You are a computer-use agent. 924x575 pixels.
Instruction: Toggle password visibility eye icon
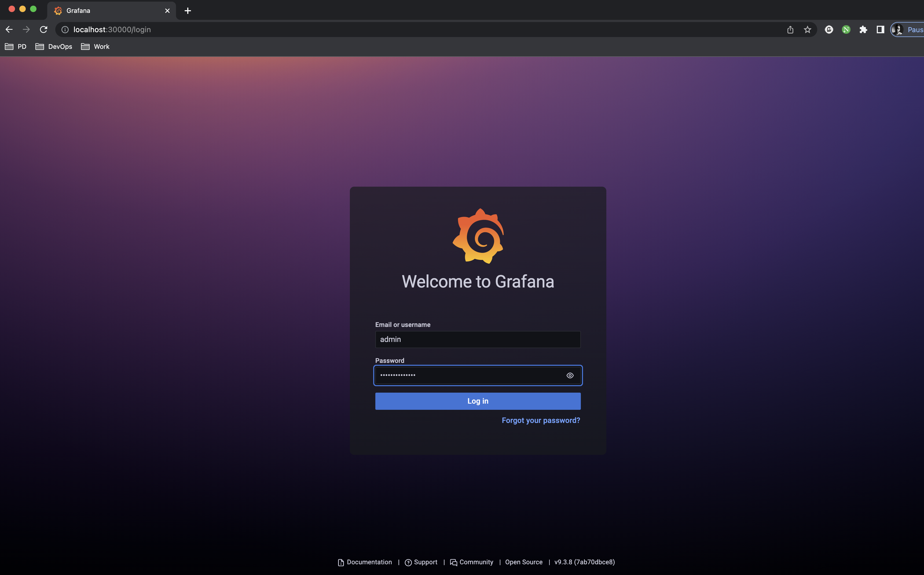tap(570, 375)
